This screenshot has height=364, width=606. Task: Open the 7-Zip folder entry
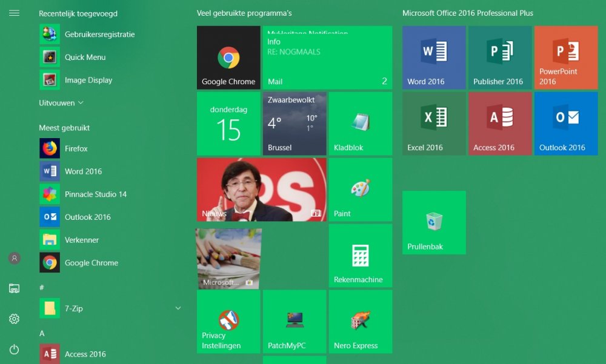click(x=110, y=308)
